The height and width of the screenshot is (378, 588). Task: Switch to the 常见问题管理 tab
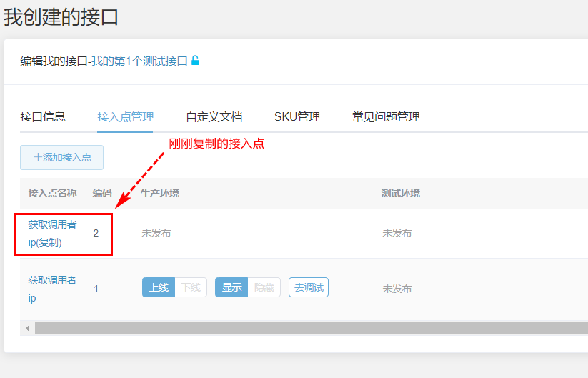(386, 117)
